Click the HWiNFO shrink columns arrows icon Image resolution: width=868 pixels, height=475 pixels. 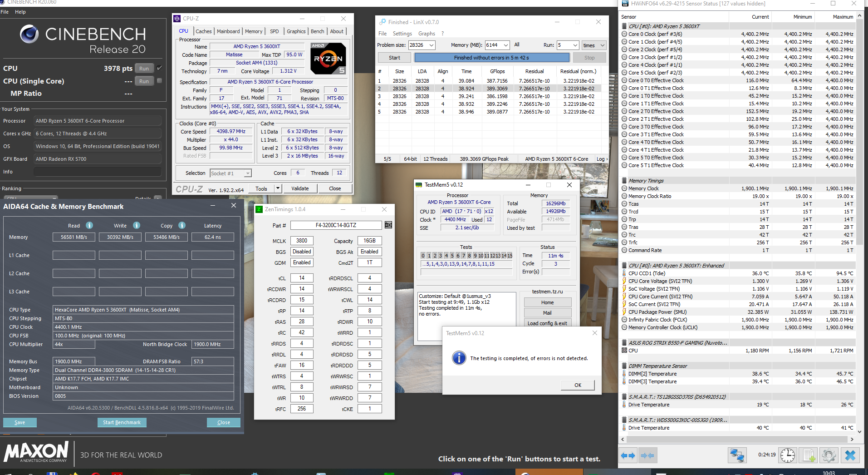click(x=647, y=455)
